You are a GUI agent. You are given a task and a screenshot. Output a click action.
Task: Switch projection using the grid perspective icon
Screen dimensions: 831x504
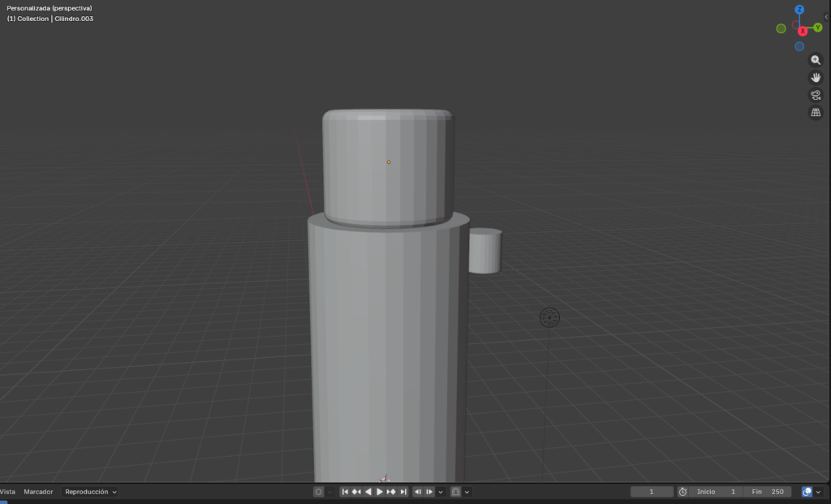816,111
